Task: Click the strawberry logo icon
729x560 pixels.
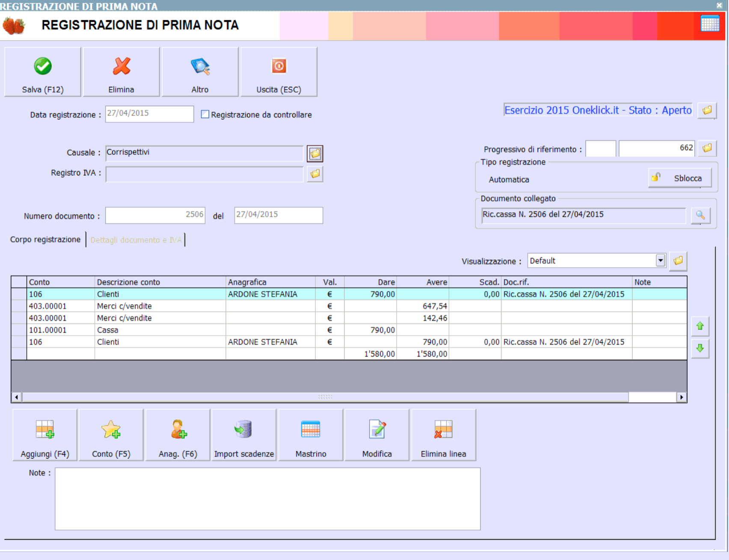Action: (14, 25)
